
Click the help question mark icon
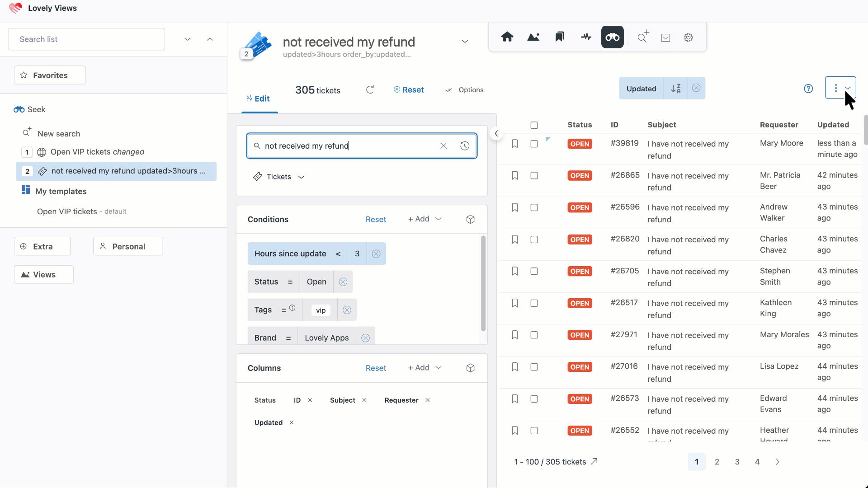[808, 89]
